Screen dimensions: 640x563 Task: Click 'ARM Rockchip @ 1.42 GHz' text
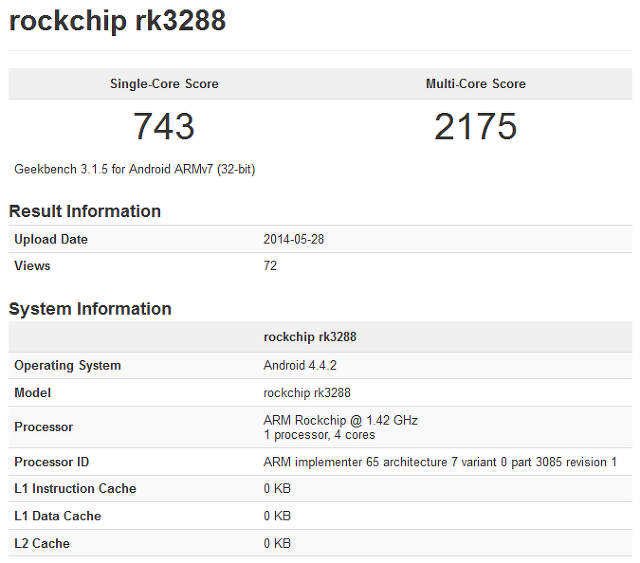pyautogui.click(x=340, y=420)
